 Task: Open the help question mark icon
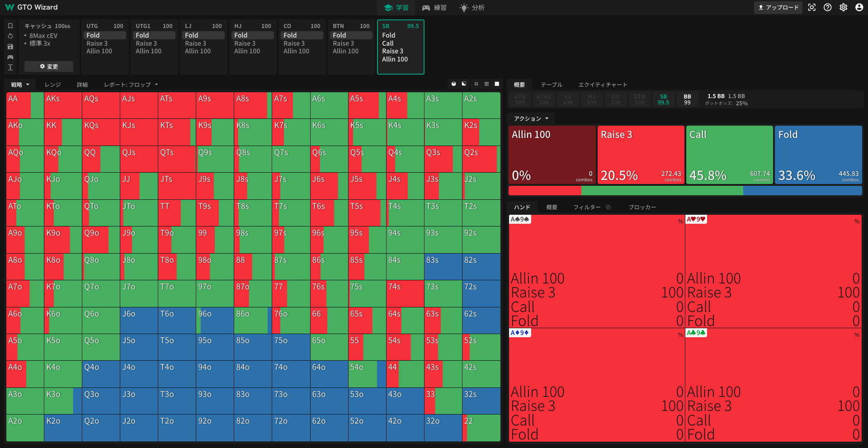[828, 7]
